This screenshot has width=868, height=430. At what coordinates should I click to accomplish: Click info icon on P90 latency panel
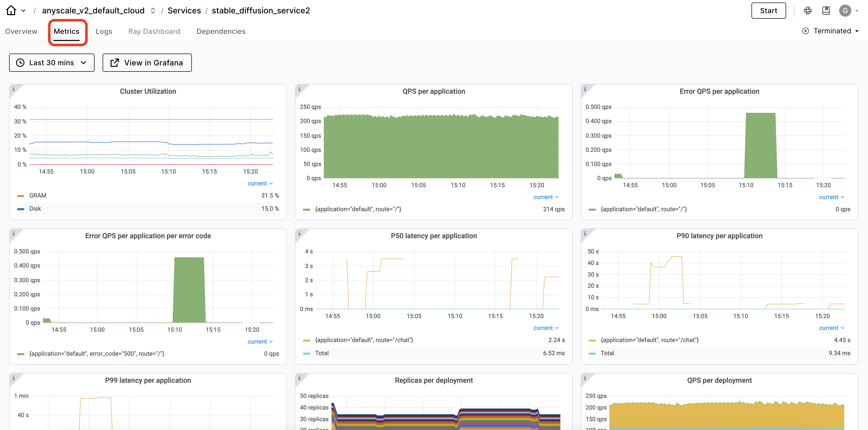(585, 233)
